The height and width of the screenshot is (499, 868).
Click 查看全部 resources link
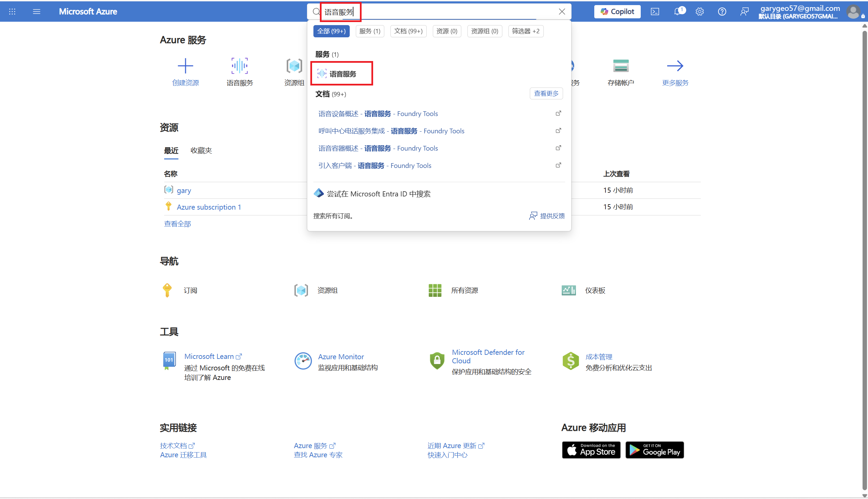point(177,224)
